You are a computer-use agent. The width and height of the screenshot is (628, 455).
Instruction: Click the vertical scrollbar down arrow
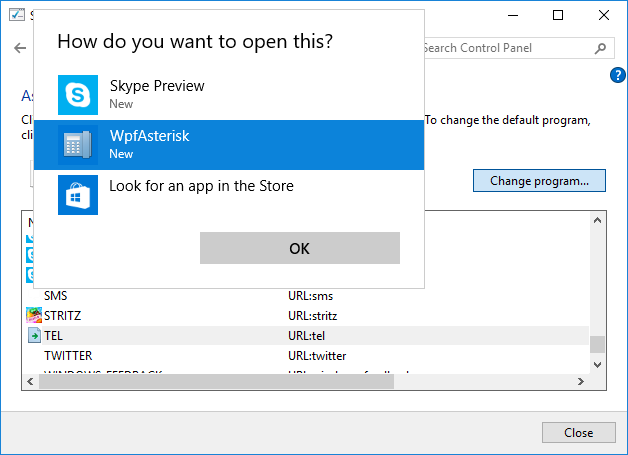[x=598, y=364]
